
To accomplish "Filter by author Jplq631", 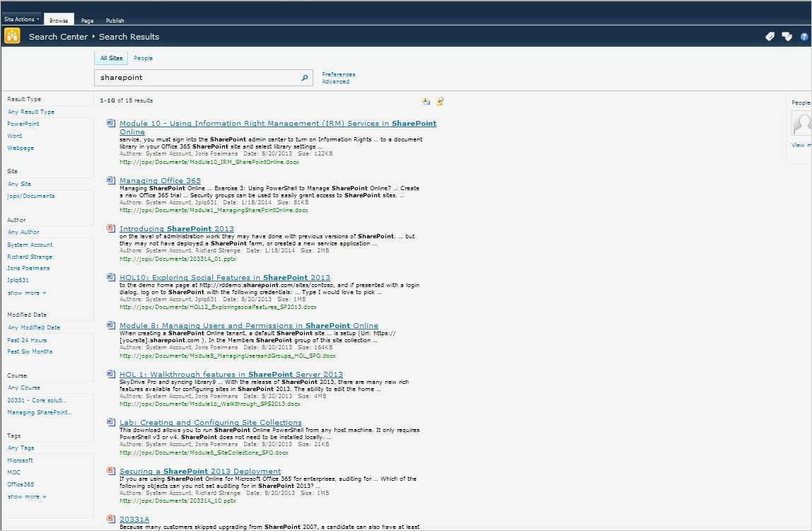I will 18,280.
